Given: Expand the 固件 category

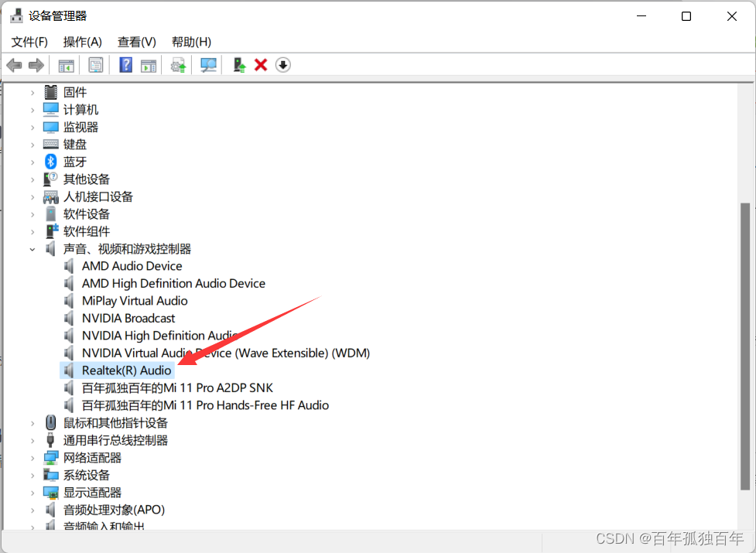Looking at the screenshot, I should pos(32,93).
